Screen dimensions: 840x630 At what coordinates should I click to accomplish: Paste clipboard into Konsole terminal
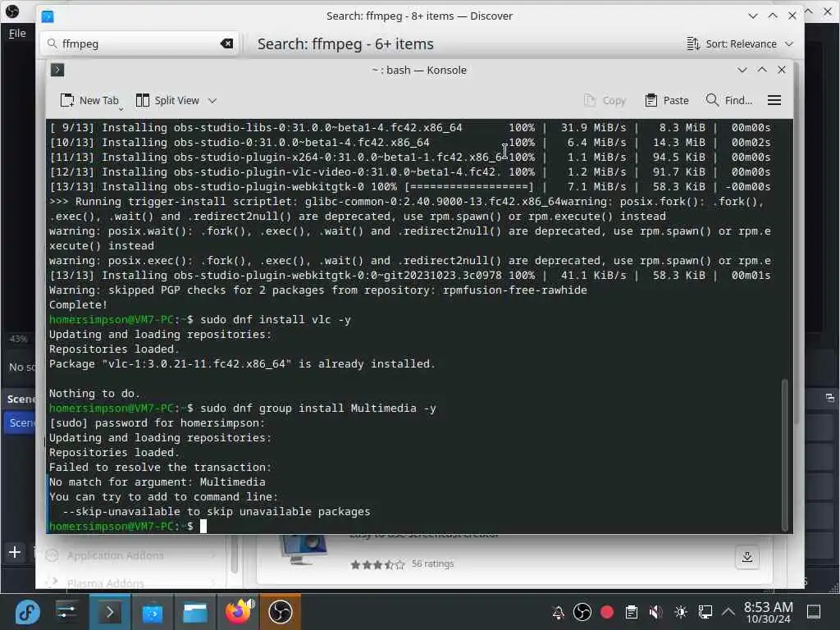pos(667,101)
